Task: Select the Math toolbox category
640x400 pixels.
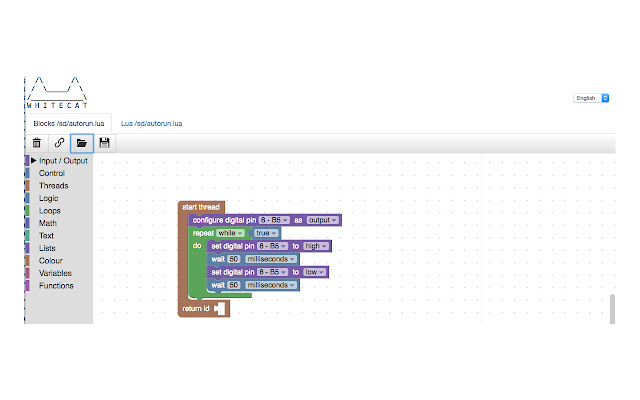Action: pyautogui.click(x=48, y=223)
